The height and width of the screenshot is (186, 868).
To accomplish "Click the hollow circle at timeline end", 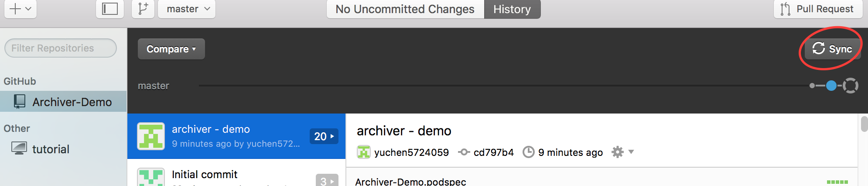I will (851, 86).
